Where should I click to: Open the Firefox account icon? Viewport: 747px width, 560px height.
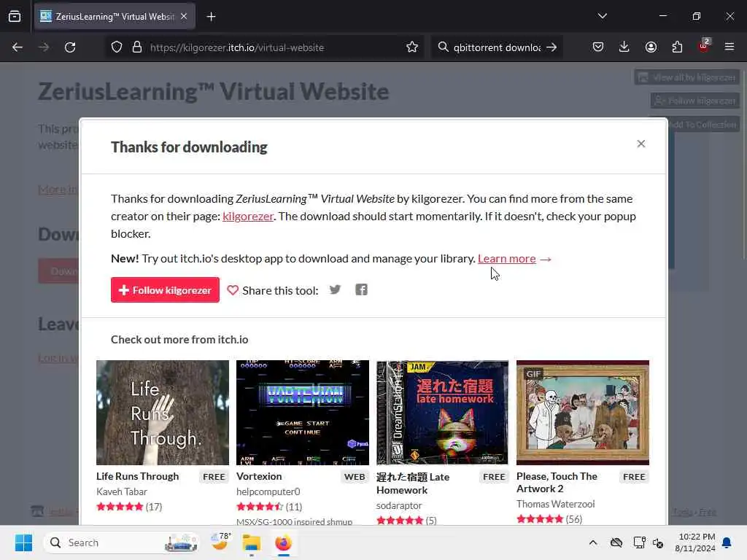651,47
